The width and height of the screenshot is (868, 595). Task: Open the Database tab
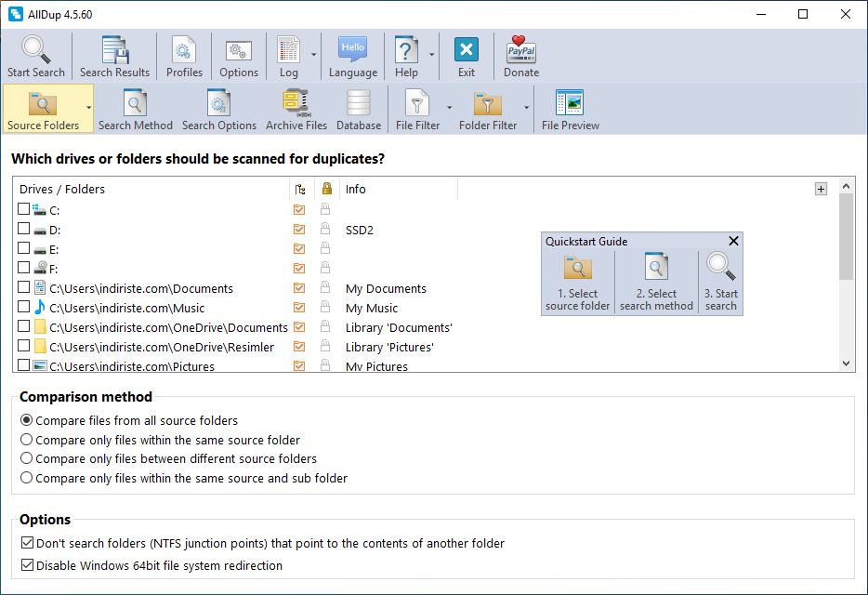point(359,109)
